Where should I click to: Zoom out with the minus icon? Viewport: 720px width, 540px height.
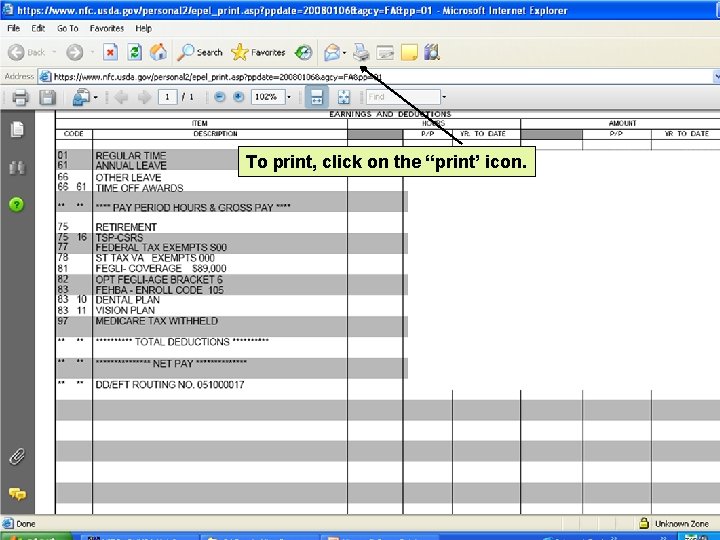pyautogui.click(x=219, y=97)
